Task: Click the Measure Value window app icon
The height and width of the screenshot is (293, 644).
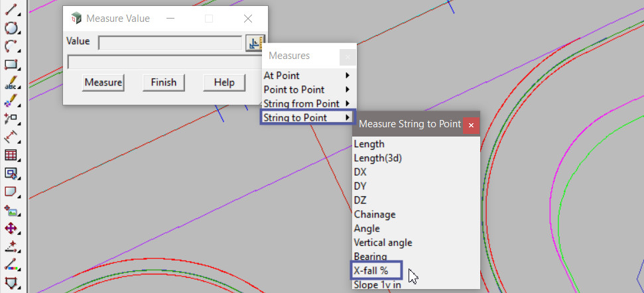Action: coord(76,19)
